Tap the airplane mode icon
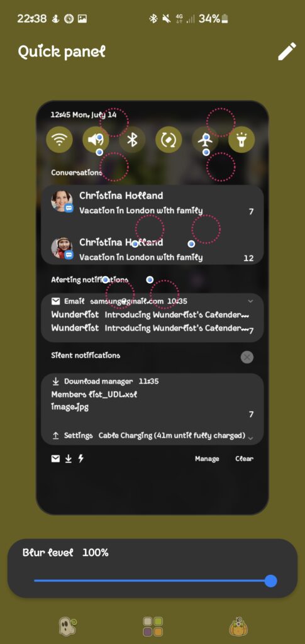Screen dimensions: 305x644 tap(205, 140)
